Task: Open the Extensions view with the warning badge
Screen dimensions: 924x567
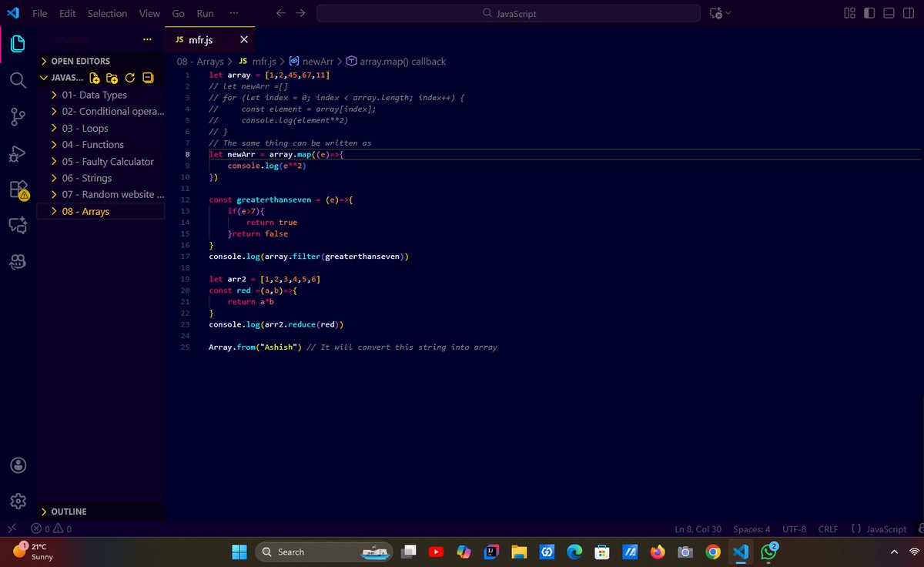Action: point(17,189)
